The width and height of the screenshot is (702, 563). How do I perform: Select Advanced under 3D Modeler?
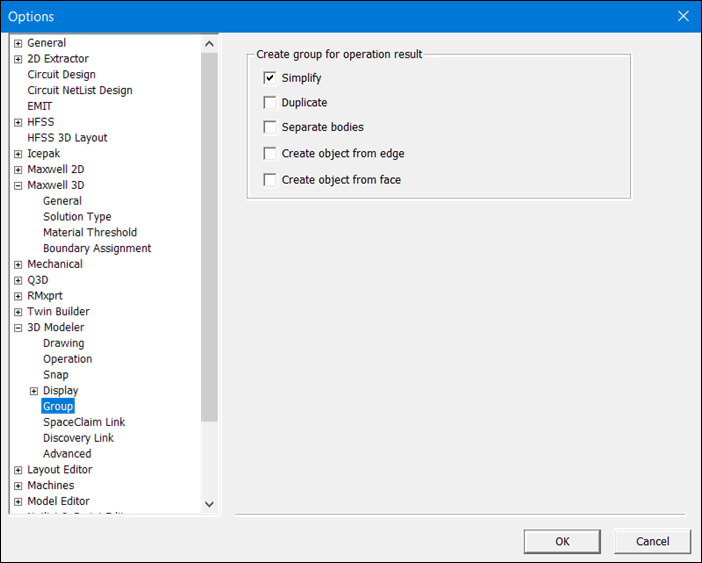tap(67, 453)
